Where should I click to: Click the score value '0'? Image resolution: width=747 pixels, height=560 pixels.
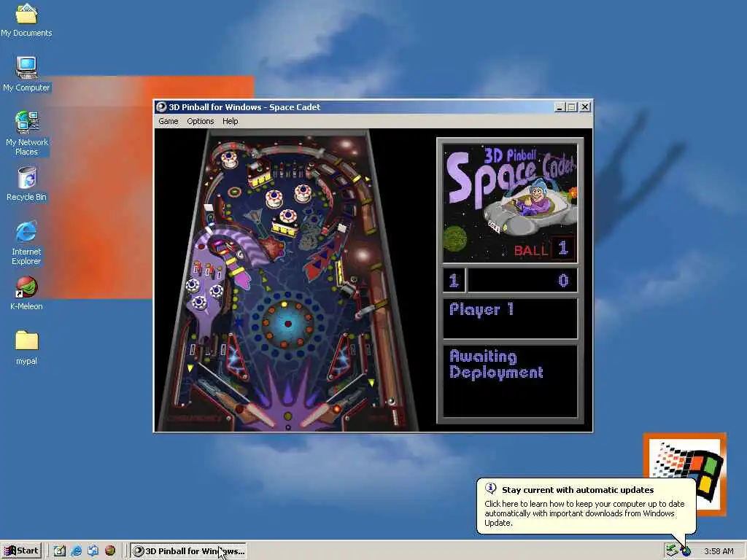click(x=563, y=281)
